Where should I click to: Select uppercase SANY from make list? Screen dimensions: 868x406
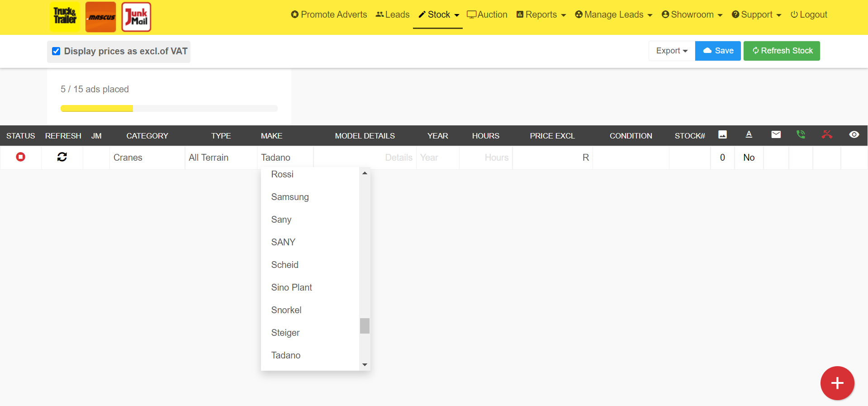[x=310, y=242]
